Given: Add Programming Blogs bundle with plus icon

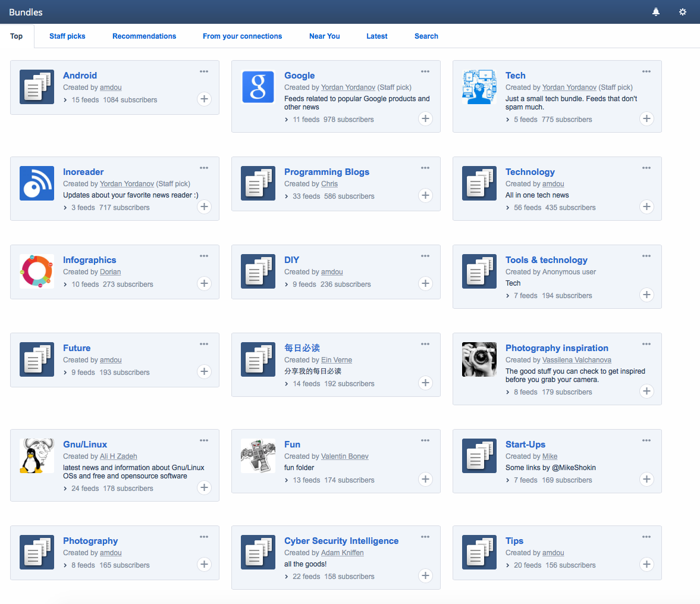Looking at the screenshot, I should pyautogui.click(x=425, y=195).
